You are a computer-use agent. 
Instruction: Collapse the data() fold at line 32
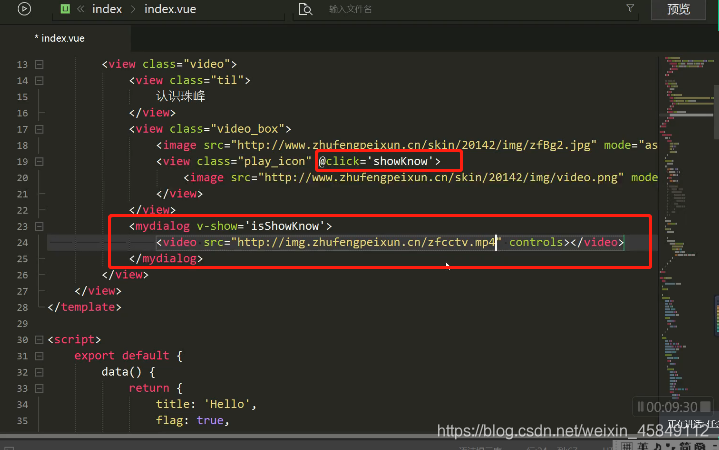pos(39,372)
